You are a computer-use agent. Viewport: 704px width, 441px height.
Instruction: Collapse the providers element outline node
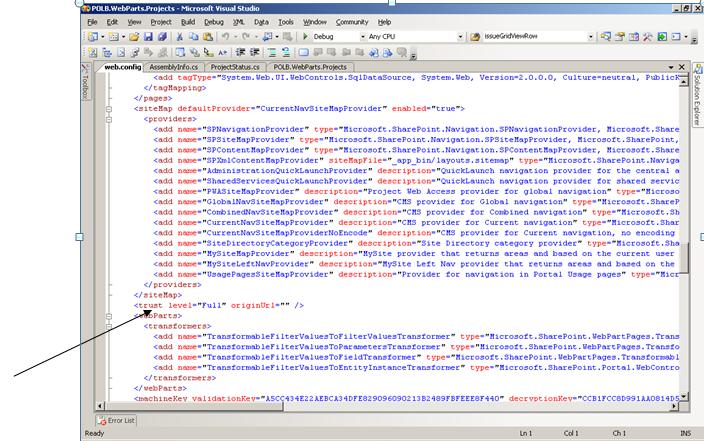[x=109, y=119]
